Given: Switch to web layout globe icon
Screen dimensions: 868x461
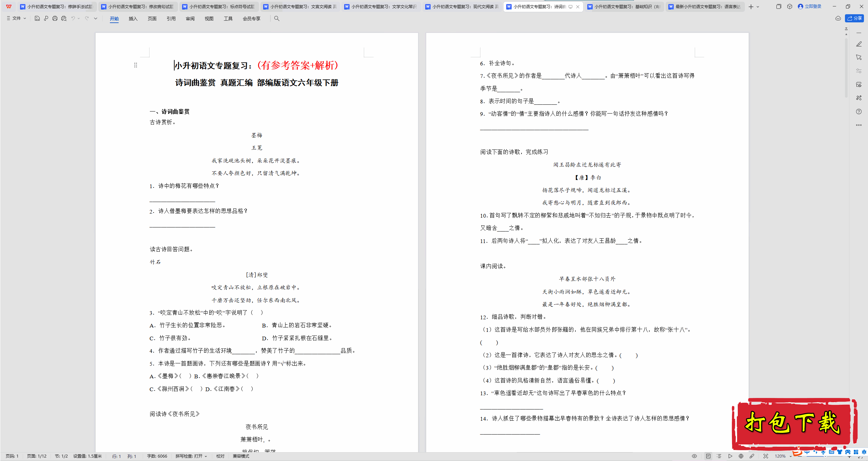Looking at the screenshot, I should 741,456.
